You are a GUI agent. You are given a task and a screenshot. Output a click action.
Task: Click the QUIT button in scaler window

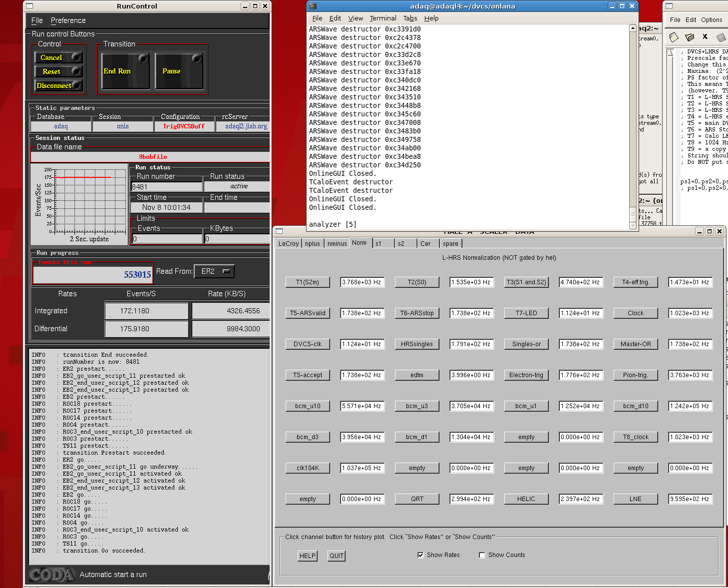337,556
